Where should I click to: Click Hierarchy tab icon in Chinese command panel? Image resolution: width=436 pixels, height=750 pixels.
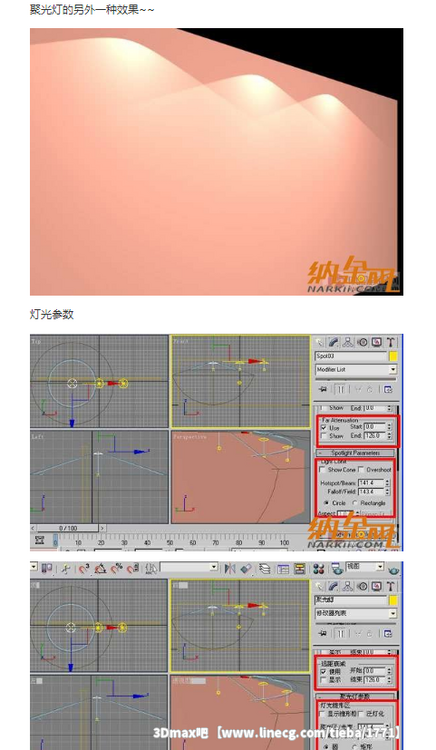click(x=348, y=586)
